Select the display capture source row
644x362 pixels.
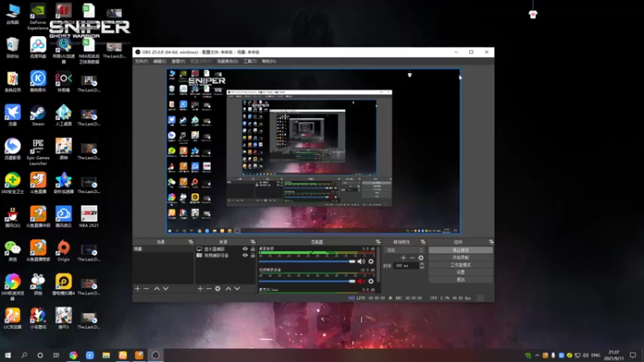click(225, 249)
